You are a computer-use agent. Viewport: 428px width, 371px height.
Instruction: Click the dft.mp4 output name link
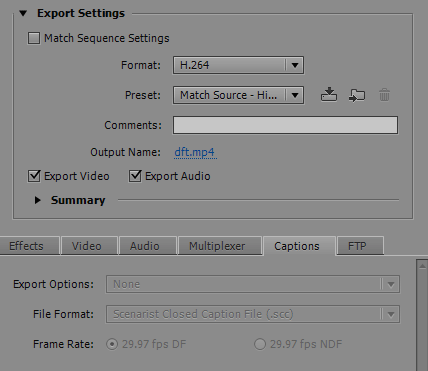(195, 152)
